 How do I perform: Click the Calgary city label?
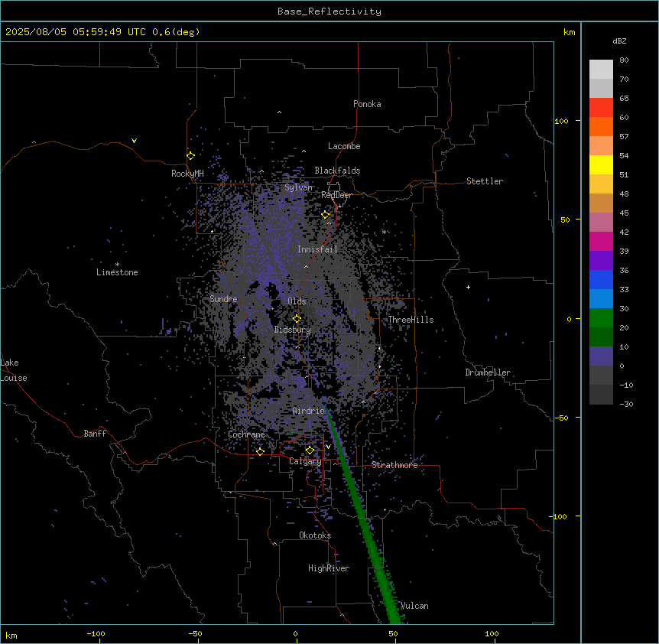pyautogui.click(x=305, y=461)
